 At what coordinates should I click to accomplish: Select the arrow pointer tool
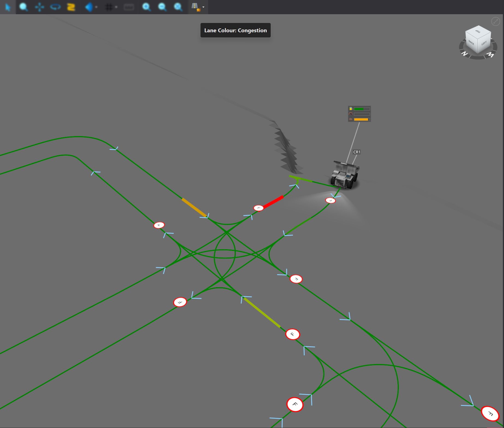click(x=8, y=7)
